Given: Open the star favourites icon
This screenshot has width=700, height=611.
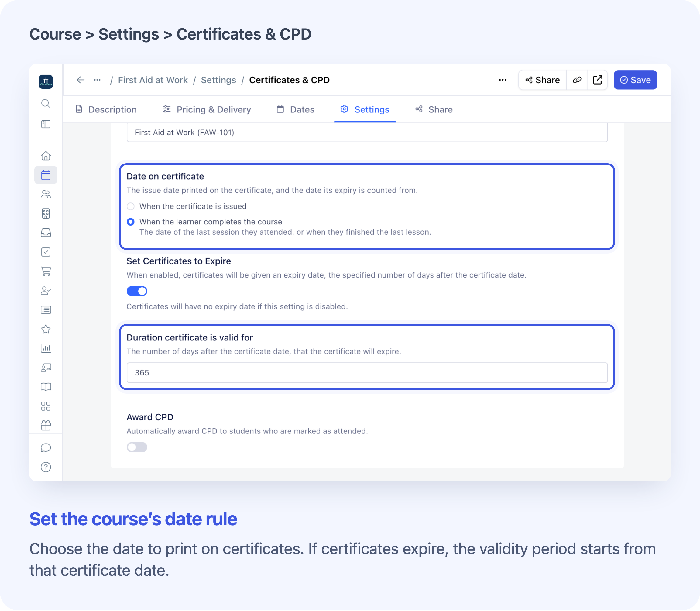Looking at the screenshot, I should point(46,329).
